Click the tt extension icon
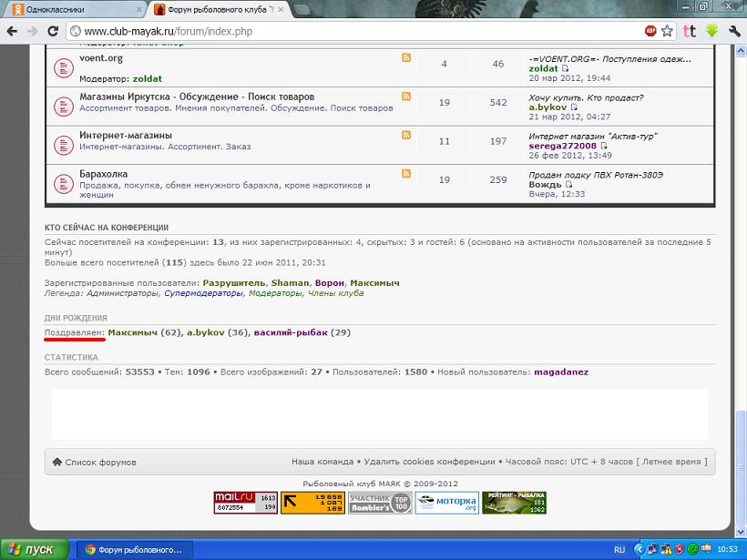This screenshot has height=560, width=747. [x=690, y=32]
